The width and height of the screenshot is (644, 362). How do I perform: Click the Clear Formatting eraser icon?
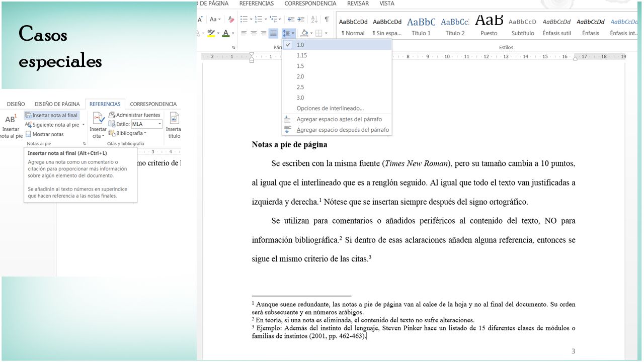coord(231,19)
